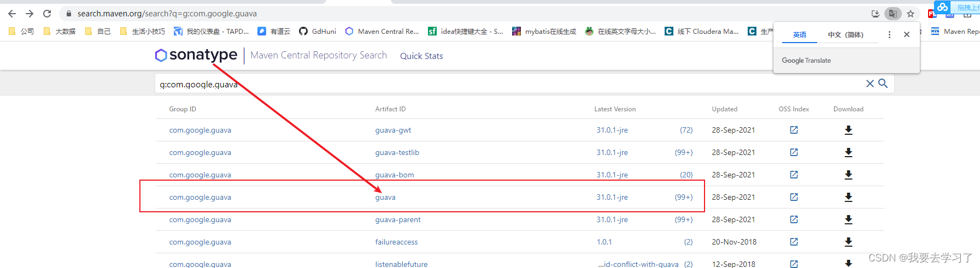This screenshot has width=980, height=268.
Task: Open the listenablefuture artifact link
Action: coord(401,264)
